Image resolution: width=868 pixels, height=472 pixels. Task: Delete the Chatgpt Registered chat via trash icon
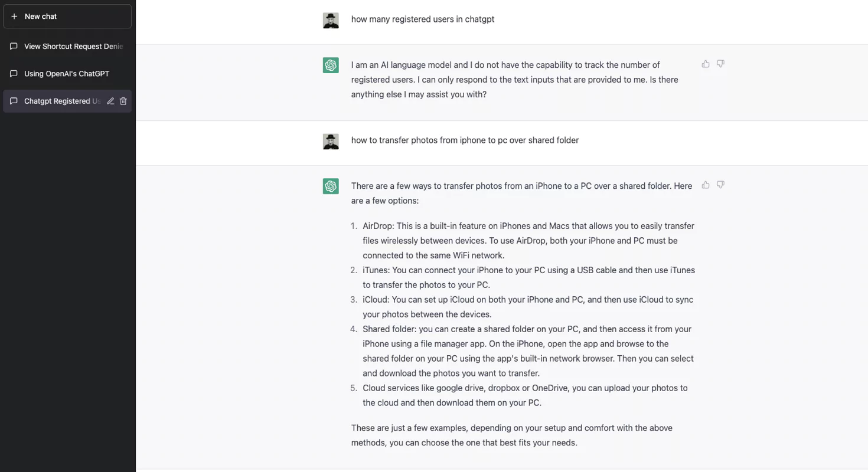(123, 101)
